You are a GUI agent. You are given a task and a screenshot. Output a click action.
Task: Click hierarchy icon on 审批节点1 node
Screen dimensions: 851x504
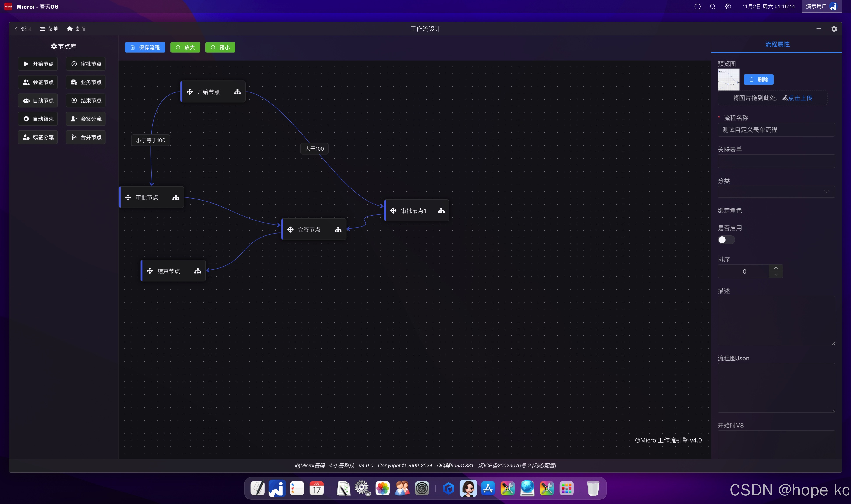click(441, 211)
